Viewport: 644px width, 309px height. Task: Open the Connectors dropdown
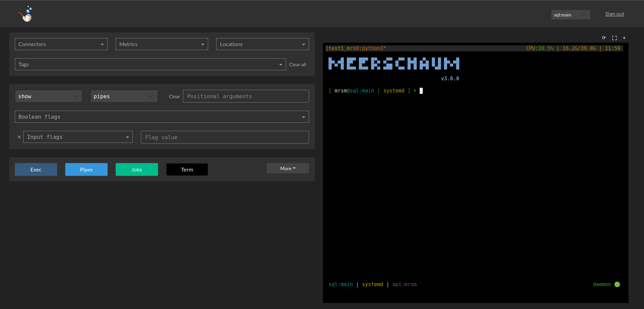tap(61, 44)
